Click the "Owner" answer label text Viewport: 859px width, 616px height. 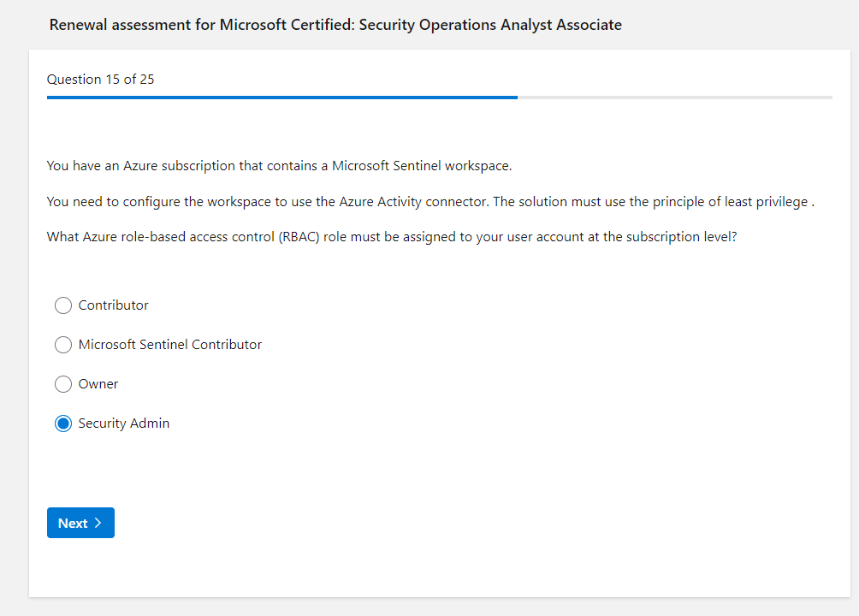(x=98, y=384)
